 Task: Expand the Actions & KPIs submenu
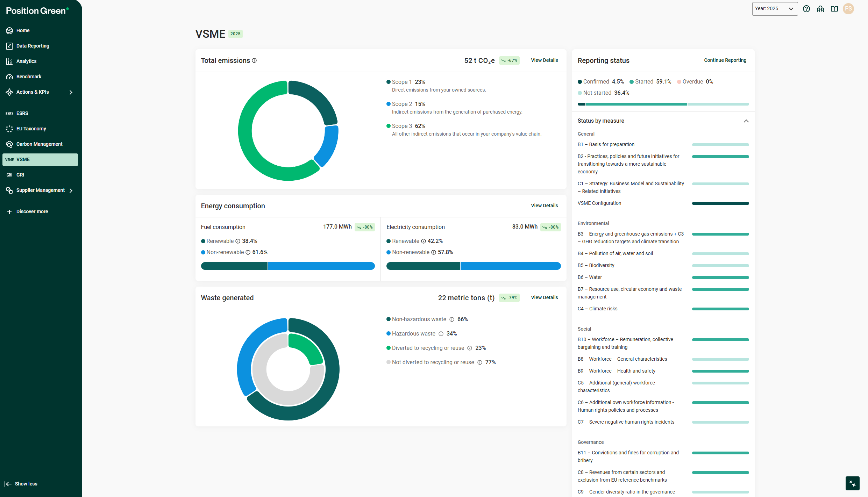71,92
